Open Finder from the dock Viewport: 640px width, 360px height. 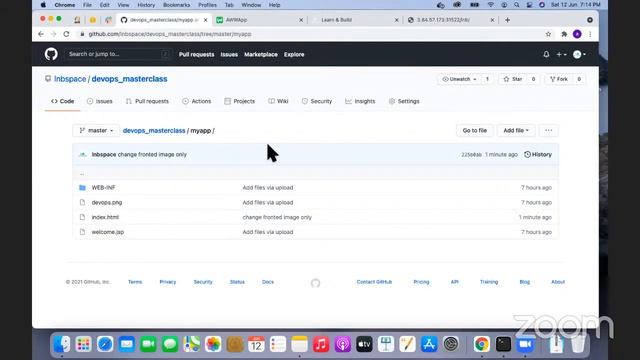62,344
